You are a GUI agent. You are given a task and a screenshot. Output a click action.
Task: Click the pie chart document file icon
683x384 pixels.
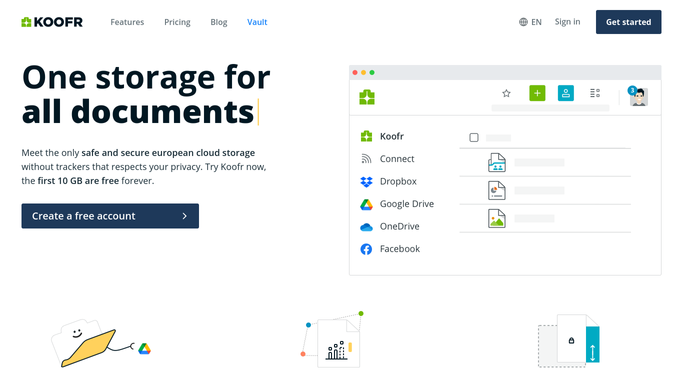497,191
